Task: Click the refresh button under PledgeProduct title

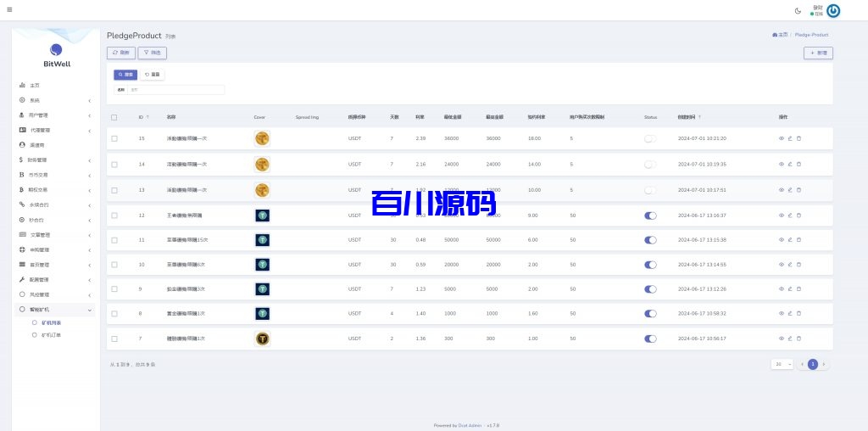Action: pos(120,53)
